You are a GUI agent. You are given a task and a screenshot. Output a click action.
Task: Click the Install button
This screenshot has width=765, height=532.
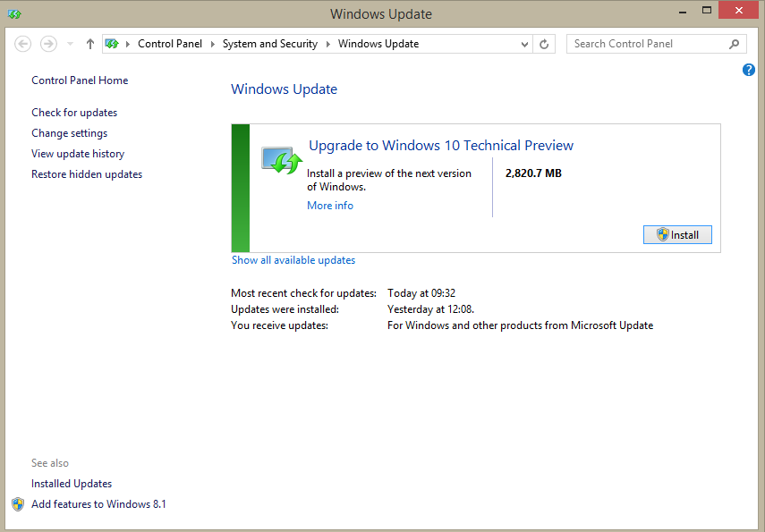pyautogui.click(x=677, y=234)
